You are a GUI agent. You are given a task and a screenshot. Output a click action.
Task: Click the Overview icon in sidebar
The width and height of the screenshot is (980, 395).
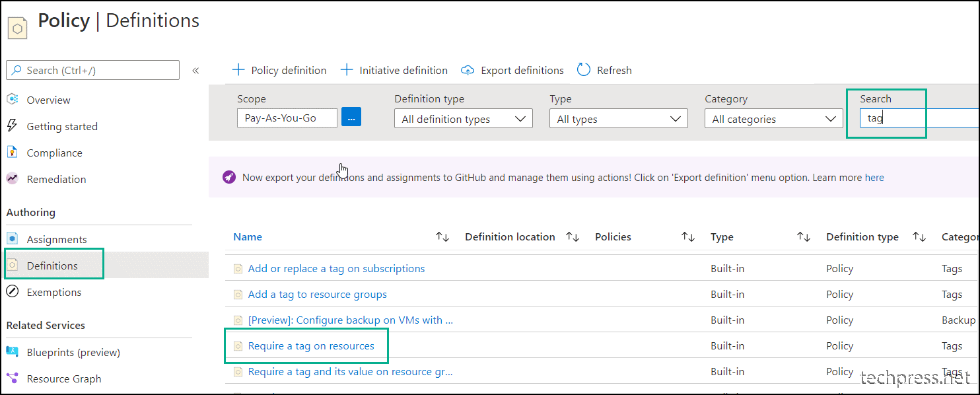pos(12,99)
